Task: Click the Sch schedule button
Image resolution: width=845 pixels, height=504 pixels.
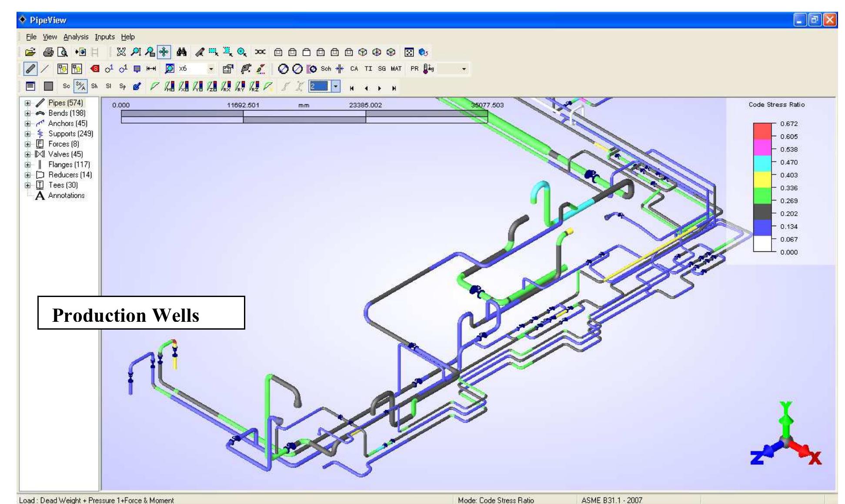Action: pyautogui.click(x=326, y=69)
